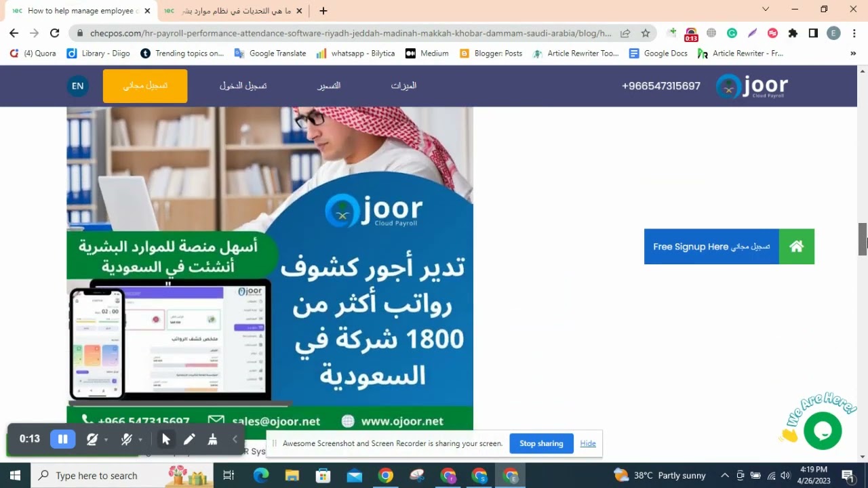Open the purple feather extension icon
The image size is (868, 488).
tap(752, 33)
